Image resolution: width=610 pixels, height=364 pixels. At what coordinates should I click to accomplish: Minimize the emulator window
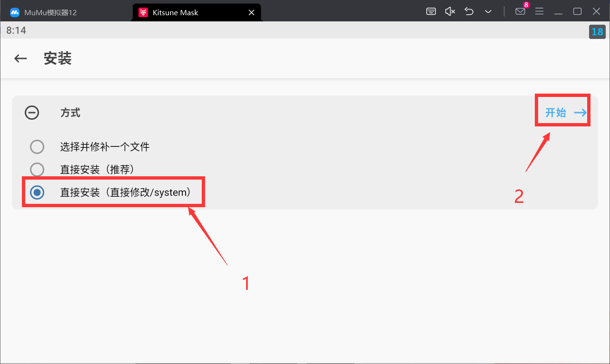pos(559,11)
